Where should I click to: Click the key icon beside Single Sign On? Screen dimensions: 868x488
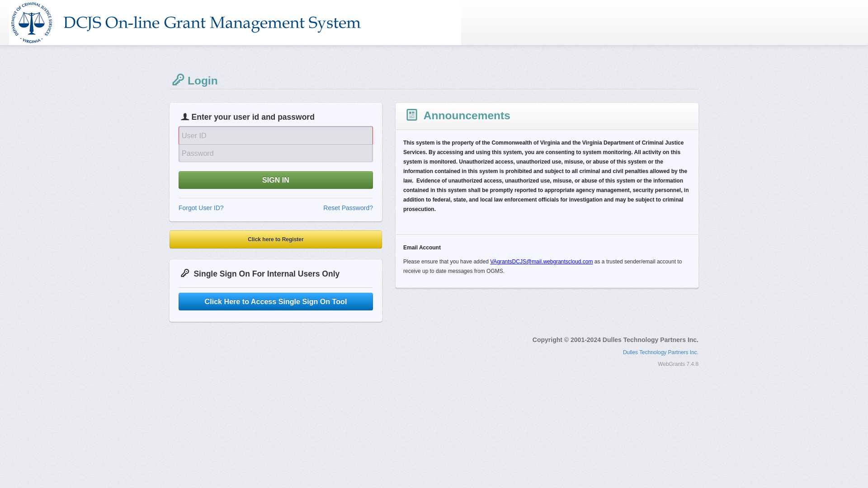click(x=185, y=273)
